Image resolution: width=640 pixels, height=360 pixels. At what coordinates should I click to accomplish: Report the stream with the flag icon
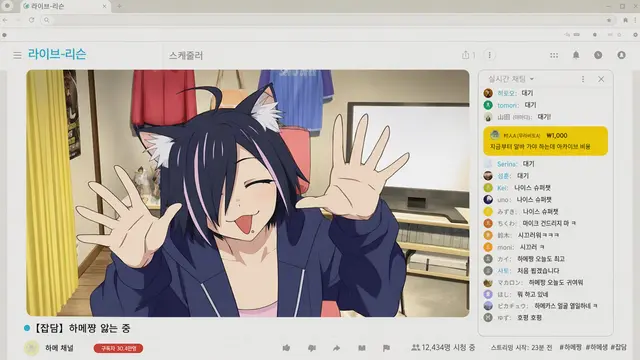386,348
